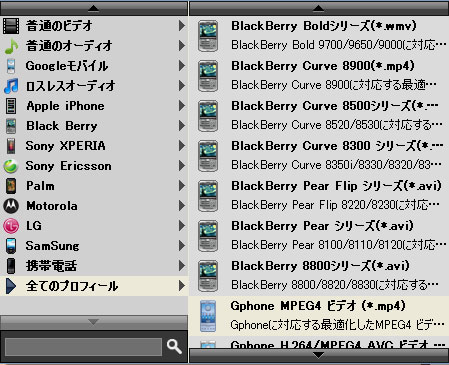The height and width of the screenshot is (365, 449).
Task: Click the Apple iPhone category label
Action: pyautogui.click(x=65, y=106)
